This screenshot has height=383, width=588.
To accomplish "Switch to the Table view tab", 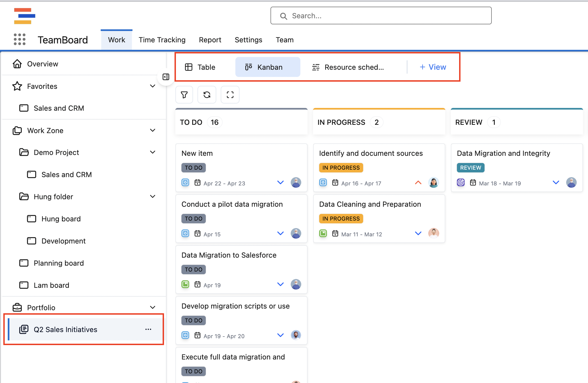I will coord(200,67).
